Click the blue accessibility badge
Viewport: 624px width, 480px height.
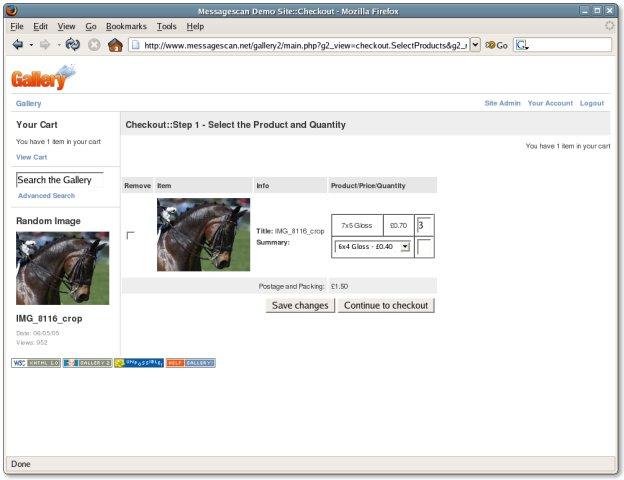point(139,363)
